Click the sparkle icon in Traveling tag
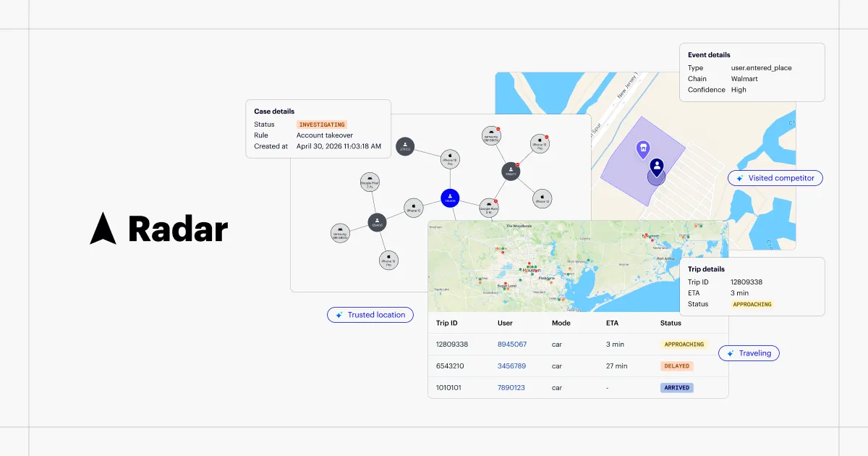Viewport: 868px width, 456px height. pyautogui.click(x=730, y=353)
